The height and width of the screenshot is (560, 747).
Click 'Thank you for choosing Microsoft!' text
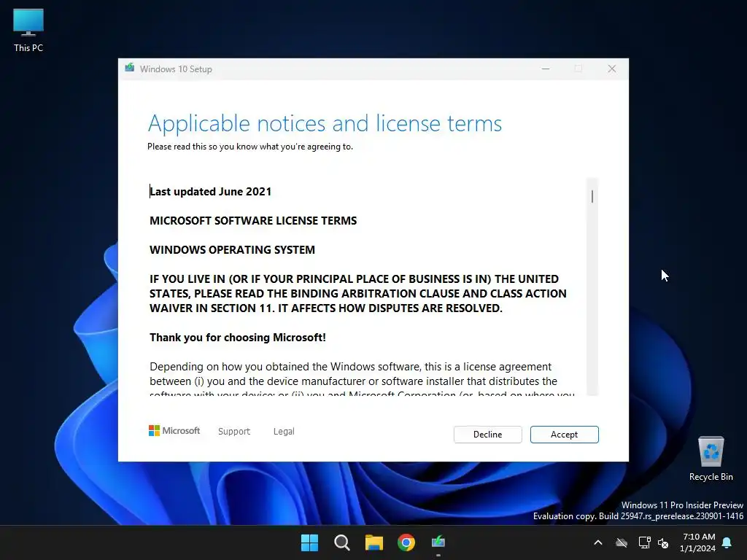pos(238,338)
